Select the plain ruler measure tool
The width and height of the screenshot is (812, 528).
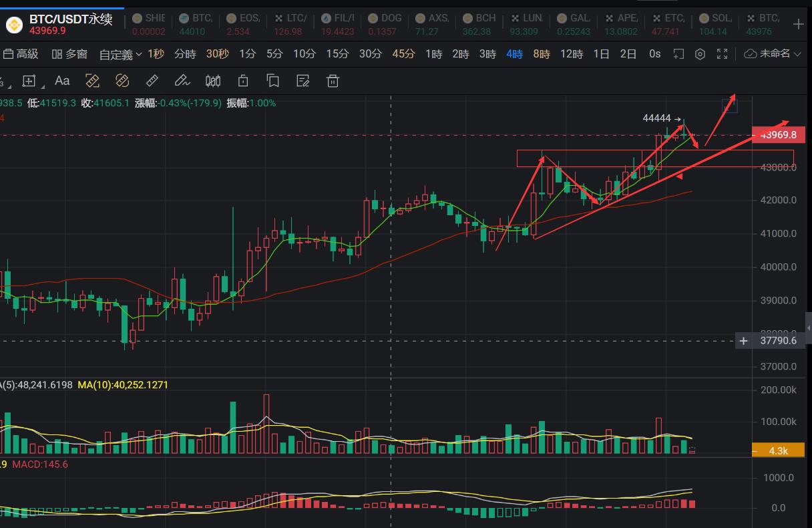coord(152,81)
